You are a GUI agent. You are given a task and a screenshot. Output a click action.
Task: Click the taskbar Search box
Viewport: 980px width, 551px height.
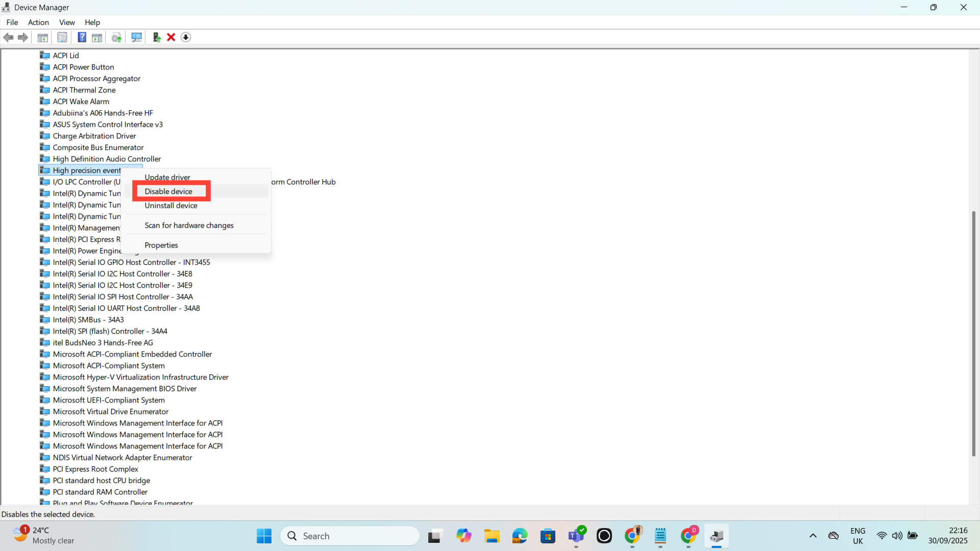point(350,536)
